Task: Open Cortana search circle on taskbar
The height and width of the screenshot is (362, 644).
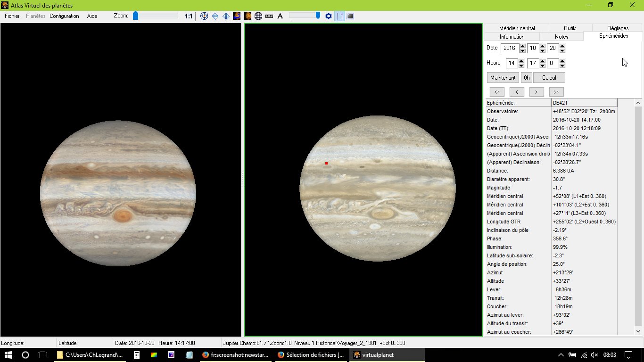Action: click(25, 355)
